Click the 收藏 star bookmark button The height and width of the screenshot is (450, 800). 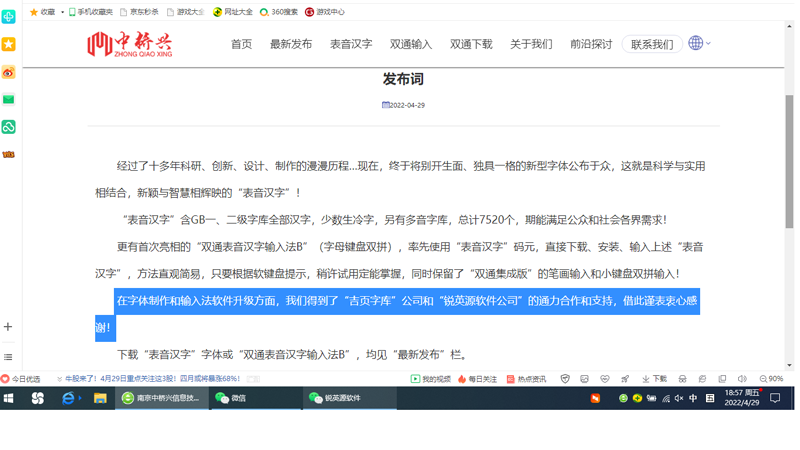point(42,12)
